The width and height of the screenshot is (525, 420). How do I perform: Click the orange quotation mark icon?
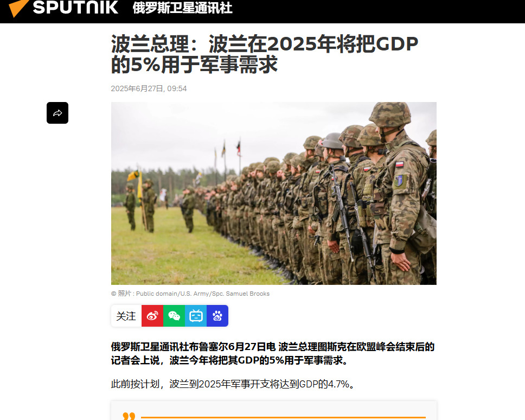pos(129,416)
